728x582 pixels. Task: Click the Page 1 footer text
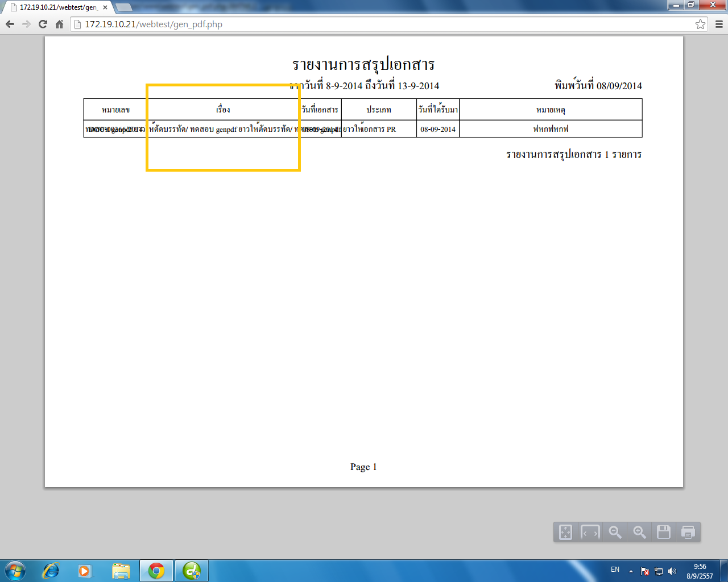(363, 467)
